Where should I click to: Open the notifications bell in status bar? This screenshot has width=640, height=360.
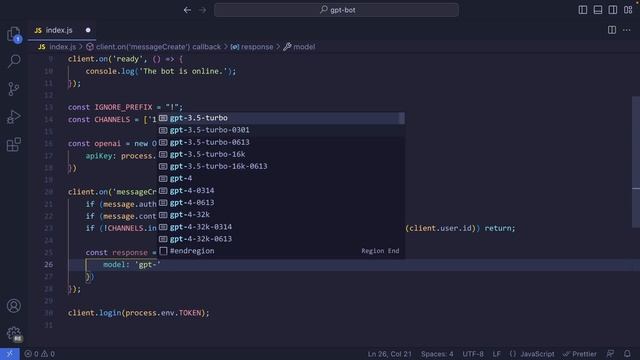click(627, 354)
